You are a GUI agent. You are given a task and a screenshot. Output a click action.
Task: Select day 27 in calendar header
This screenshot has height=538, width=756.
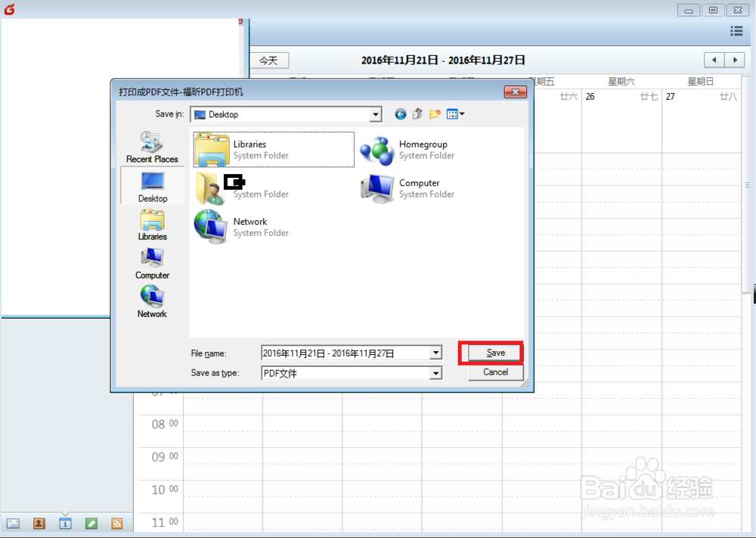coord(670,97)
